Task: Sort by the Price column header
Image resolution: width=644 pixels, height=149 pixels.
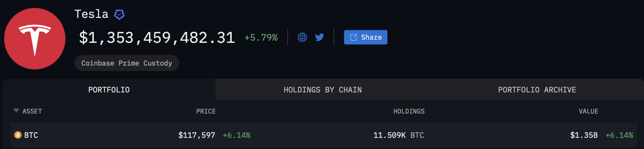Action: pos(206,111)
